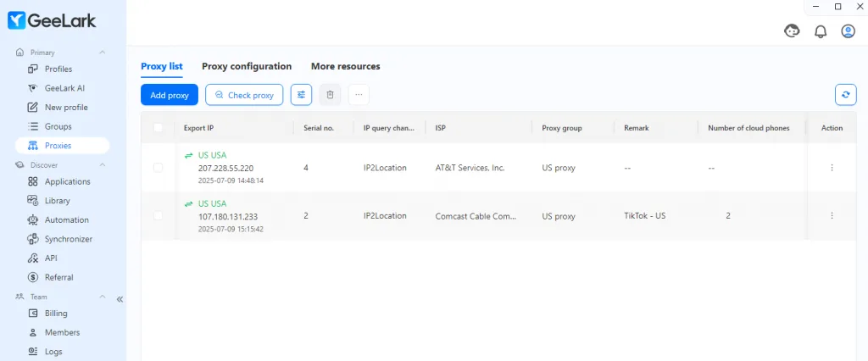Open the proxy list filter settings icon
The height and width of the screenshot is (361, 868).
click(x=301, y=95)
